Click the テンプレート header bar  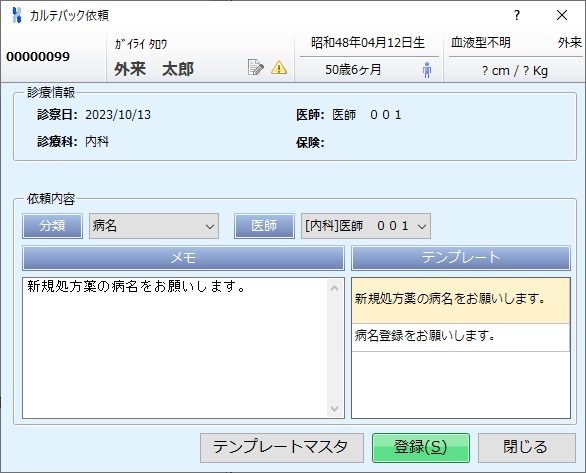click(x=461, y=258)
